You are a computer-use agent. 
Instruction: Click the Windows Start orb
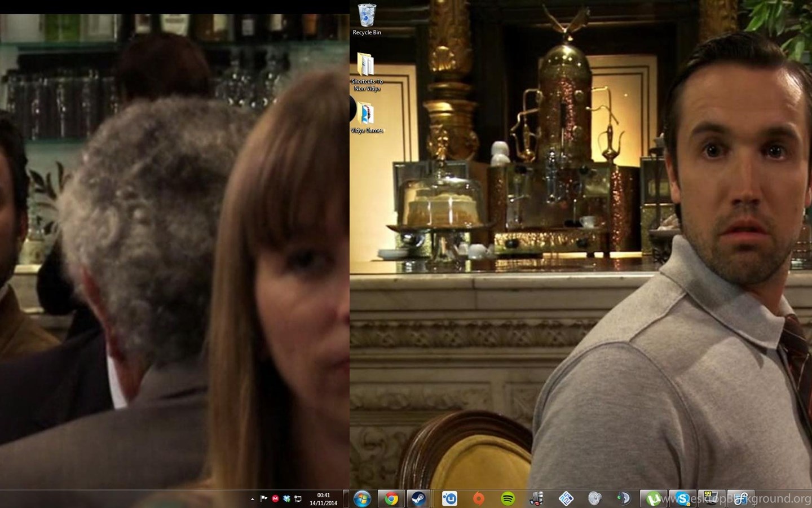(361, 499)
